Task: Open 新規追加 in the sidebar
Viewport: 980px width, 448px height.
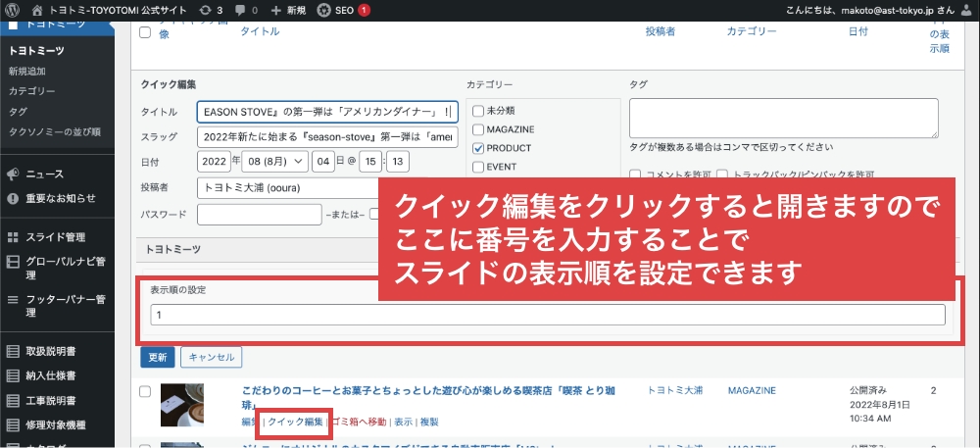Action: 26,72
